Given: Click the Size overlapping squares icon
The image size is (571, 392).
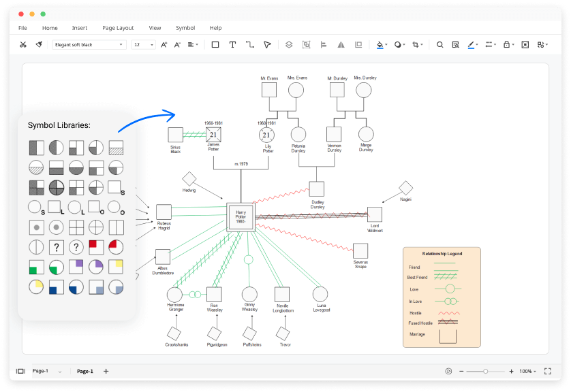Looking at the screenshot, I should (x=358, y=45).
